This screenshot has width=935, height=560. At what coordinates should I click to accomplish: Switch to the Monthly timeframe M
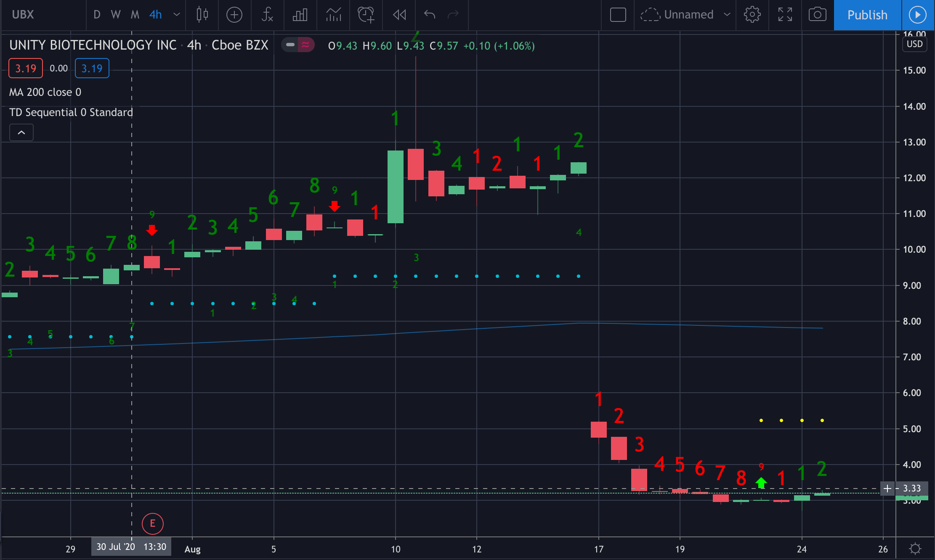(134, 15)
